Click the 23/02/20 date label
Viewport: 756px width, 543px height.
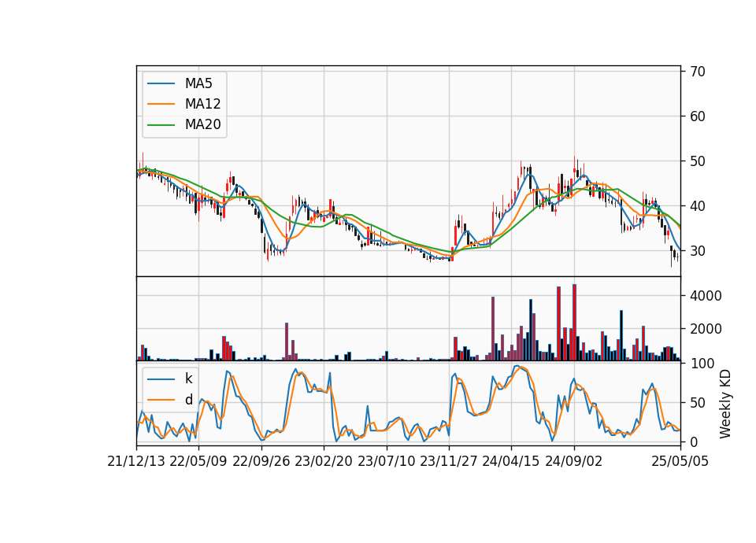pos(324,461)
